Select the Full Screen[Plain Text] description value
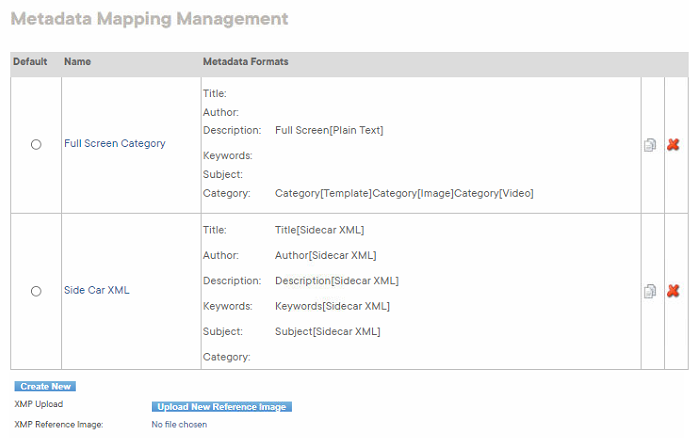 click(x=329, y=131)
